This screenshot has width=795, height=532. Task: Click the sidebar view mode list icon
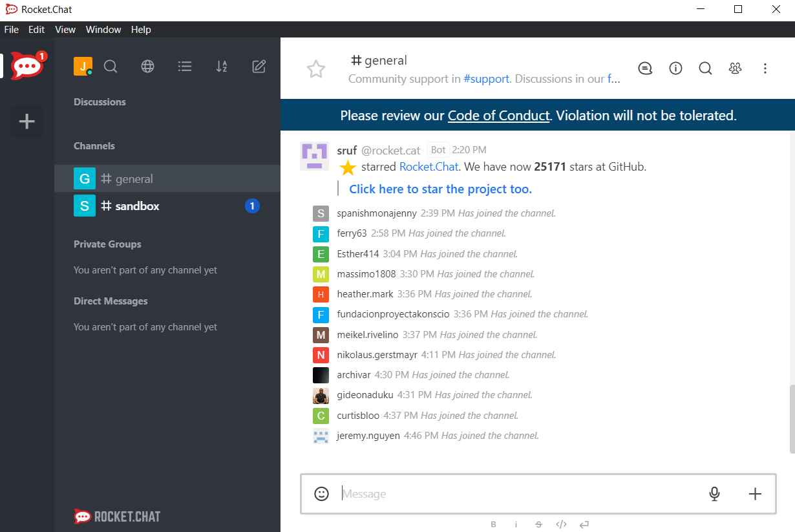click(185, 67)
